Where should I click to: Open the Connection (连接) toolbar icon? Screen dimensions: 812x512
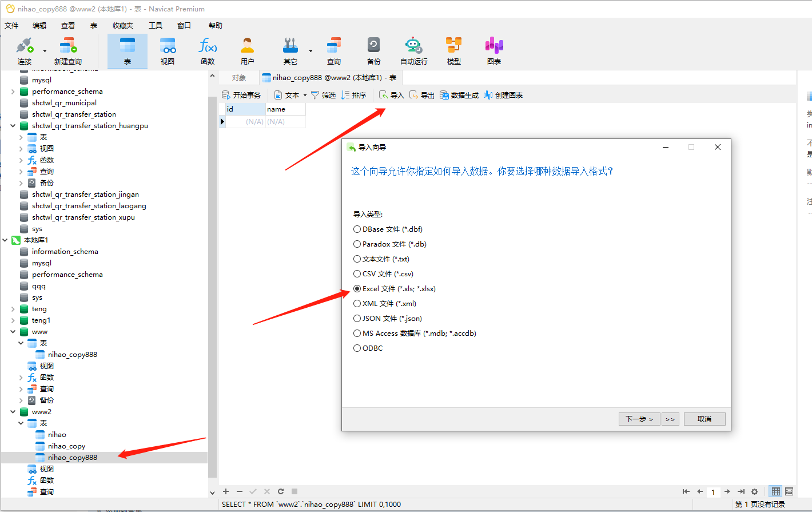tap(25, 51)
